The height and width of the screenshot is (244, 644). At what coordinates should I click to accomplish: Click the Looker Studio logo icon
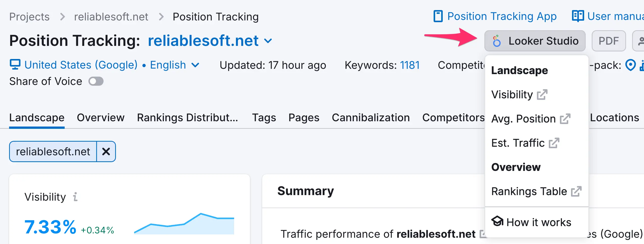point(497,41)
